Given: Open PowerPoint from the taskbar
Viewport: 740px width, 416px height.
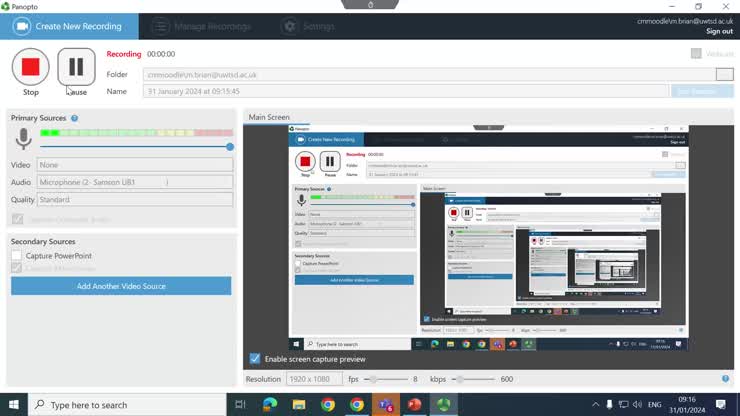Looking at the screenshot, I should click(413, 405).
